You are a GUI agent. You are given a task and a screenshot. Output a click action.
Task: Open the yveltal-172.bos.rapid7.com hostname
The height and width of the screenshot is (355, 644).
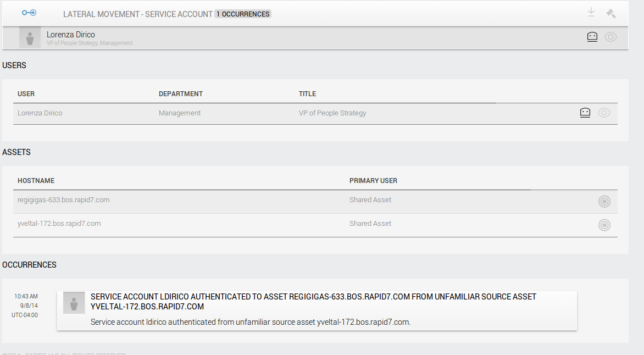coord(59,224)
